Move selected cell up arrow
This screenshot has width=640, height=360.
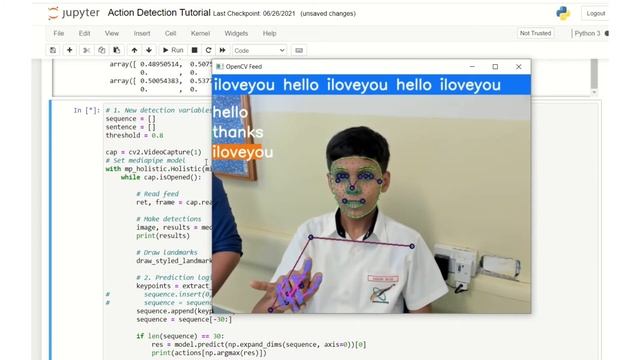click(x=134, y=50)
